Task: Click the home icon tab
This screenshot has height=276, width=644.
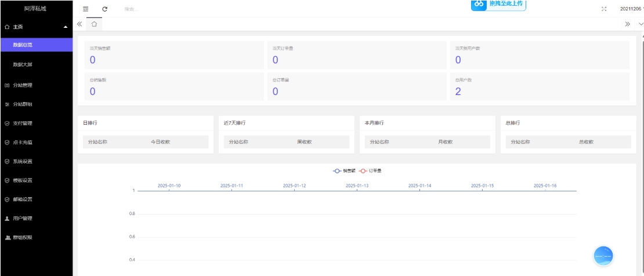Action: 94,24
